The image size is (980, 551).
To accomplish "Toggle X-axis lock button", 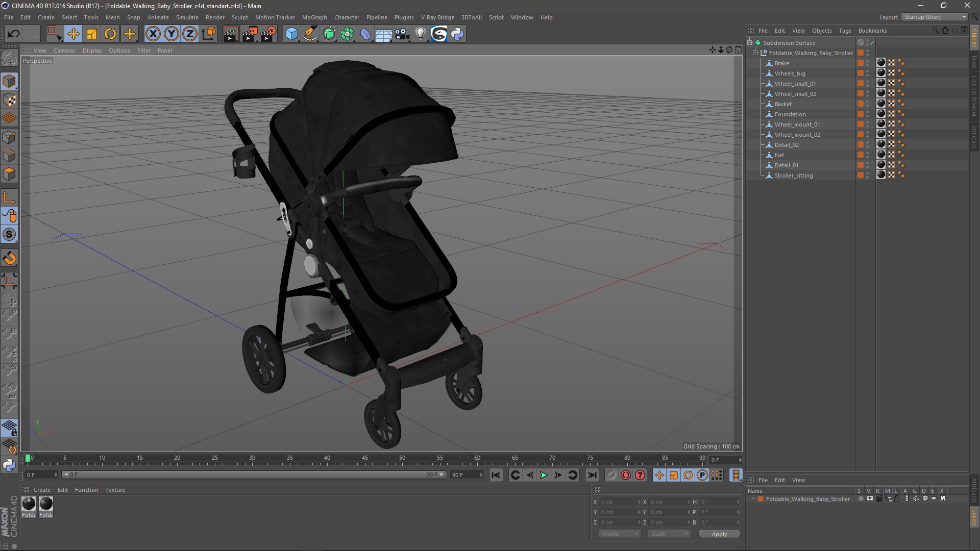I will point(153,34).
